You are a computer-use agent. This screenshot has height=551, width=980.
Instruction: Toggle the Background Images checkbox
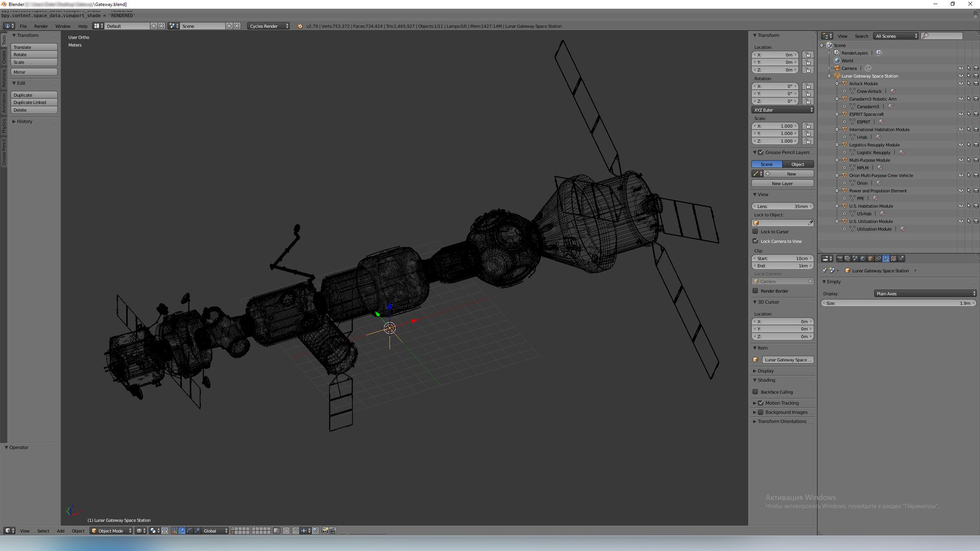(x=761, y=412)
